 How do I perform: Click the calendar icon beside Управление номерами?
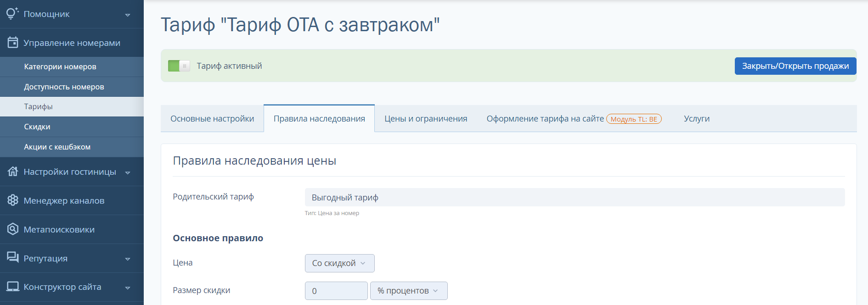(13, 43)
